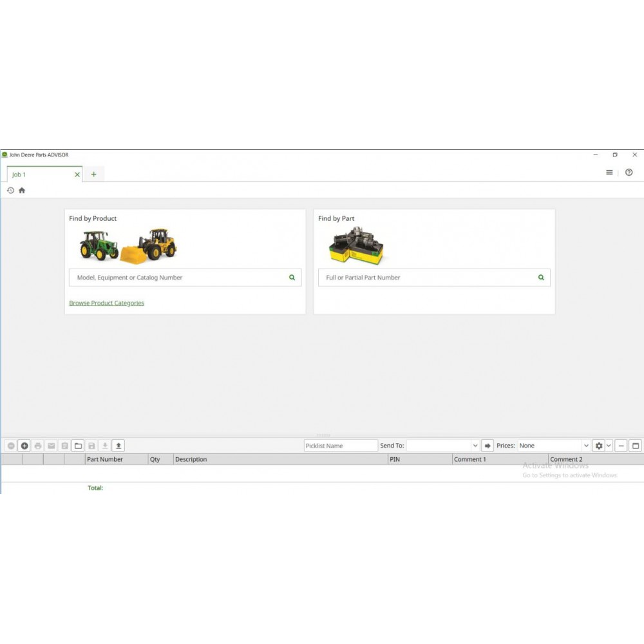Click the panel splitter handle above picklist

[x=323, y=435]
